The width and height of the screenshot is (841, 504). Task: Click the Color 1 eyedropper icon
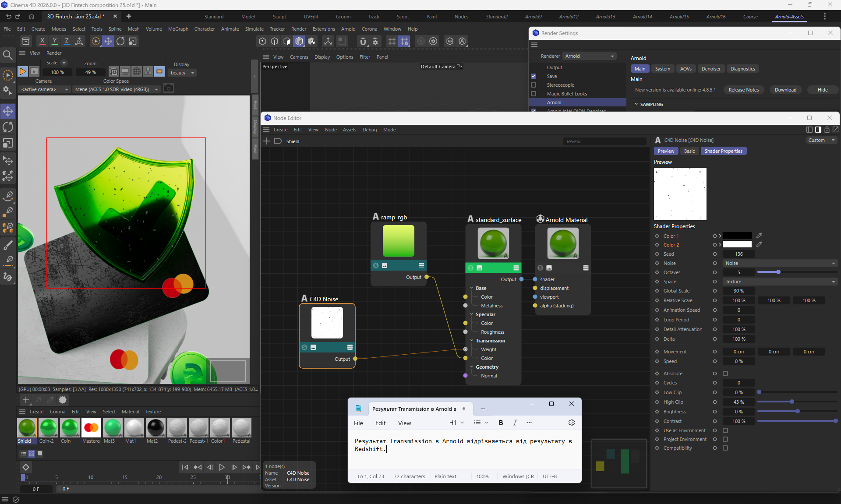pos(759,236)
